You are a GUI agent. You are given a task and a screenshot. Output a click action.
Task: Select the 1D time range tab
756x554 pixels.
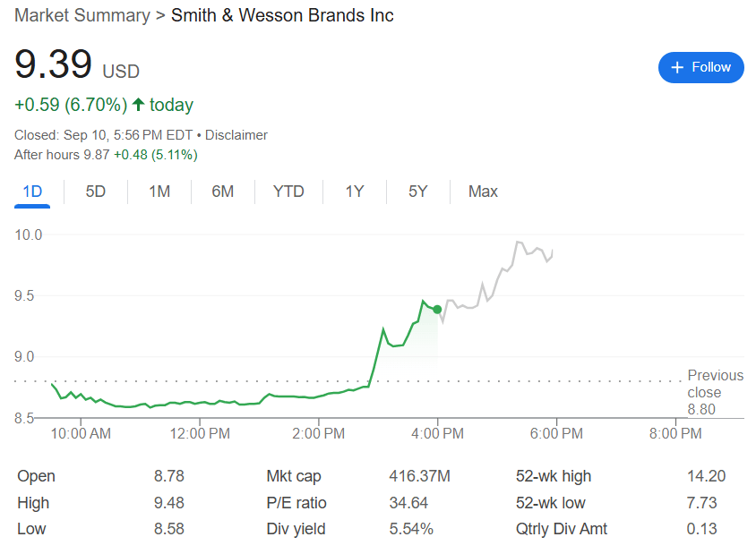pyautogui.click(x=32, y=192)
